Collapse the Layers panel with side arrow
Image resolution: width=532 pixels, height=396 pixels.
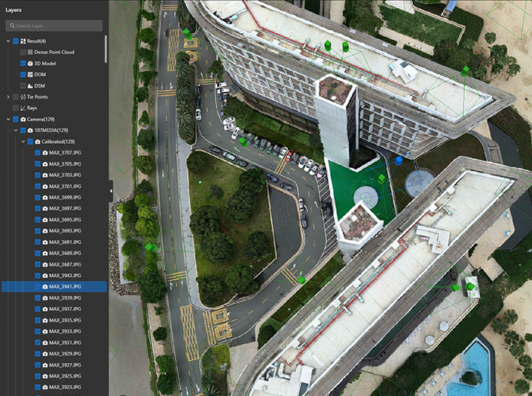point(112,191)
